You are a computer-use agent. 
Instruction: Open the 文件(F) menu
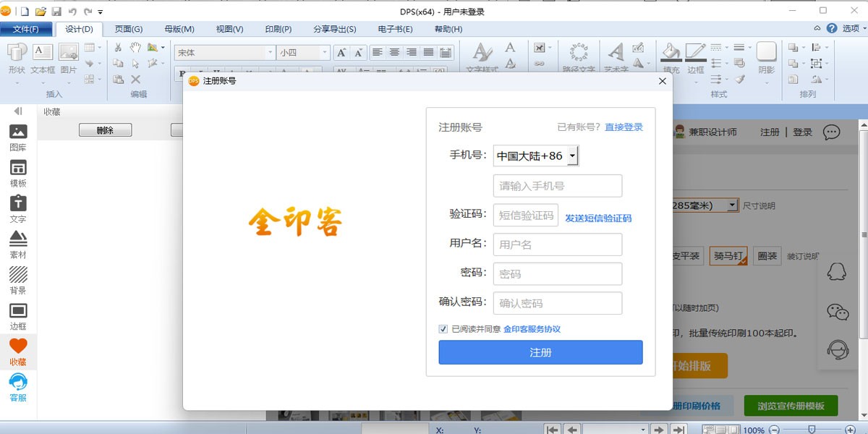pos(26,29)
